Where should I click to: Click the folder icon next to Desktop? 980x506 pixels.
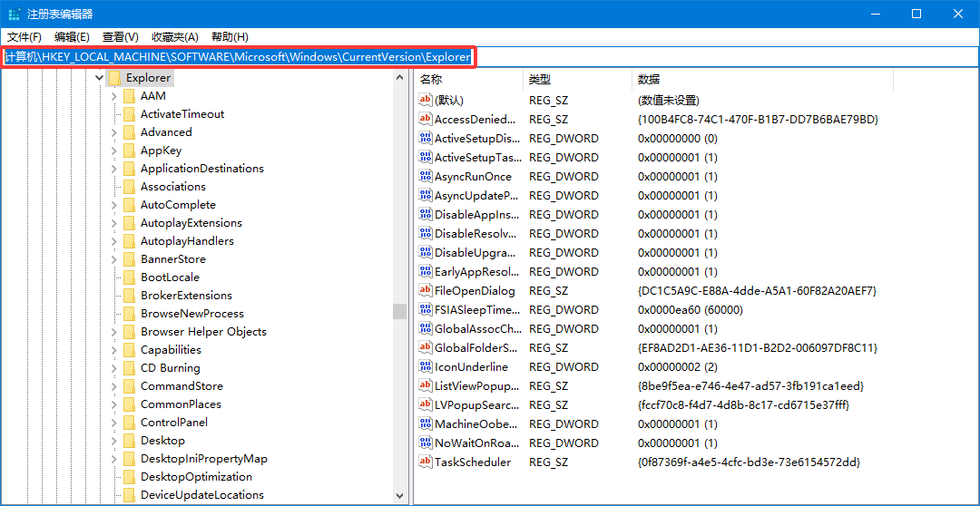pyautogui.click(x=129, y=441)
